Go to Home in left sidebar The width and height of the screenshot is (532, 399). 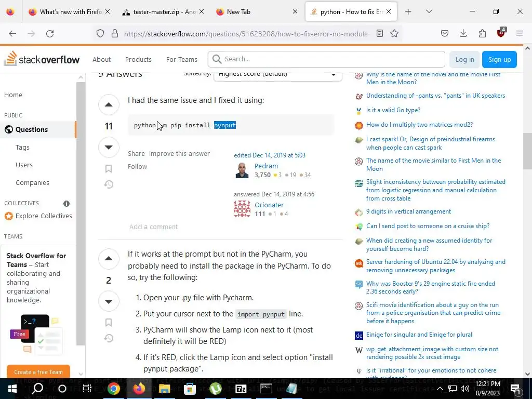(x=13, y=95)
